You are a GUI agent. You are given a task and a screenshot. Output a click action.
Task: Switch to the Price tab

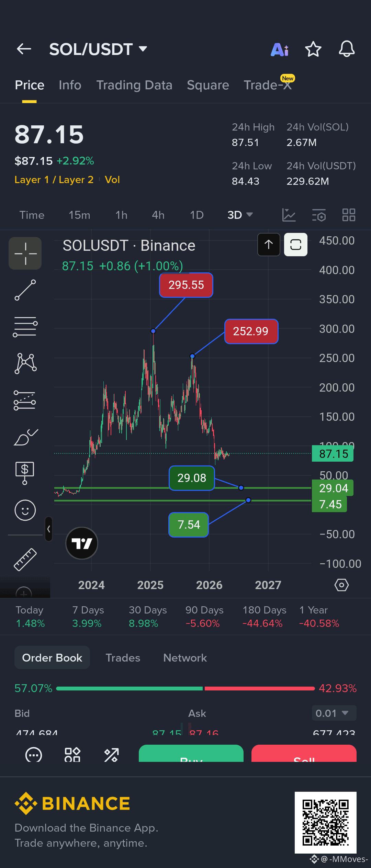click(x=30, y=85)
